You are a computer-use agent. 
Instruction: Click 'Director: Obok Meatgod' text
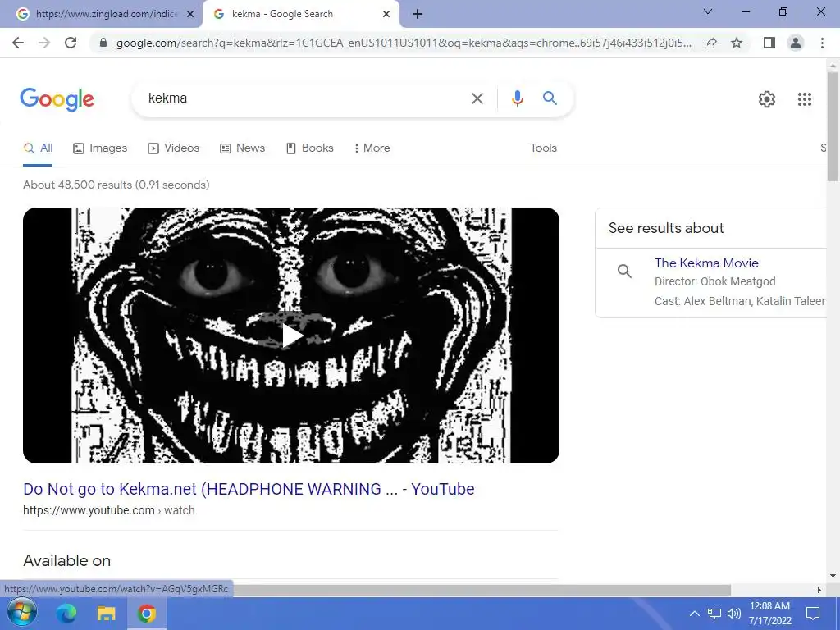[x=714, y=282]
